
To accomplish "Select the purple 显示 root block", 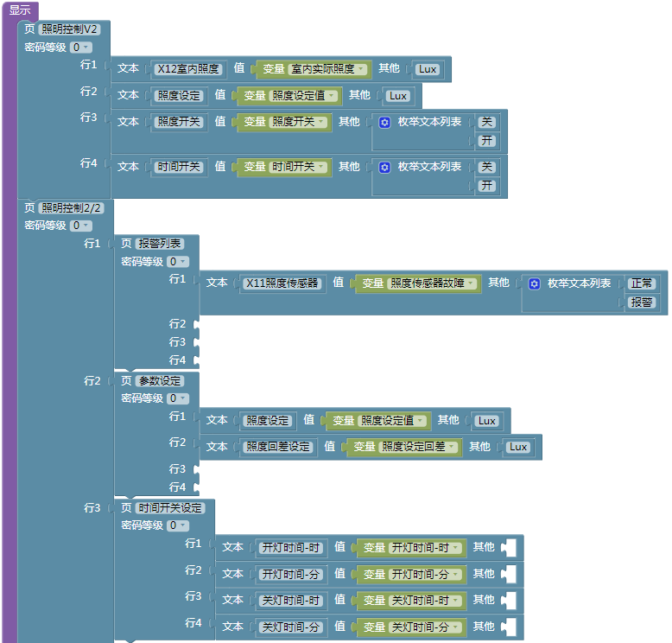I will [x=20, y=10].
